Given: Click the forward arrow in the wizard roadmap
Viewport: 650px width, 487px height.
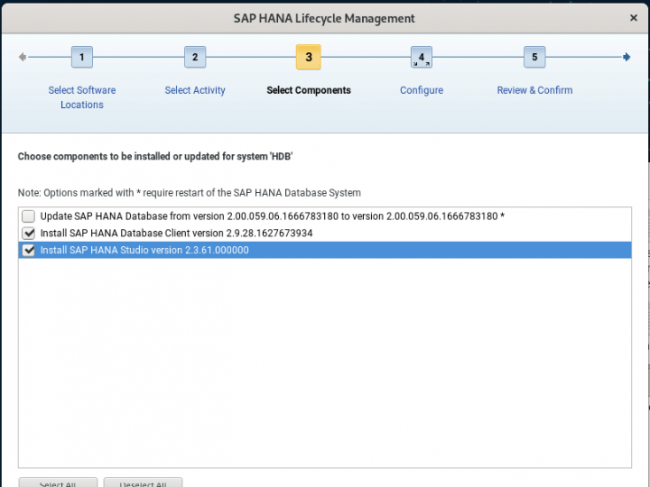Looking at the screenshot, I should pyautogui.click(x=626, y=57).
